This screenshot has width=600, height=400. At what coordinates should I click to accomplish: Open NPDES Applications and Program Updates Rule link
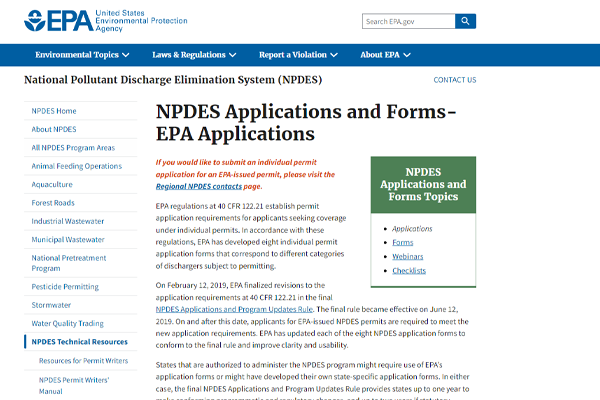[x=234, y=309]
